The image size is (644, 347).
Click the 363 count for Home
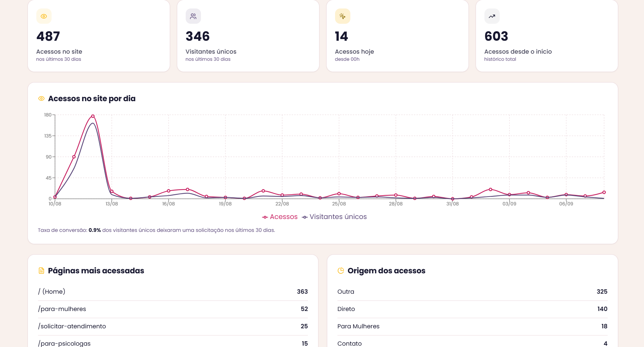302,292
